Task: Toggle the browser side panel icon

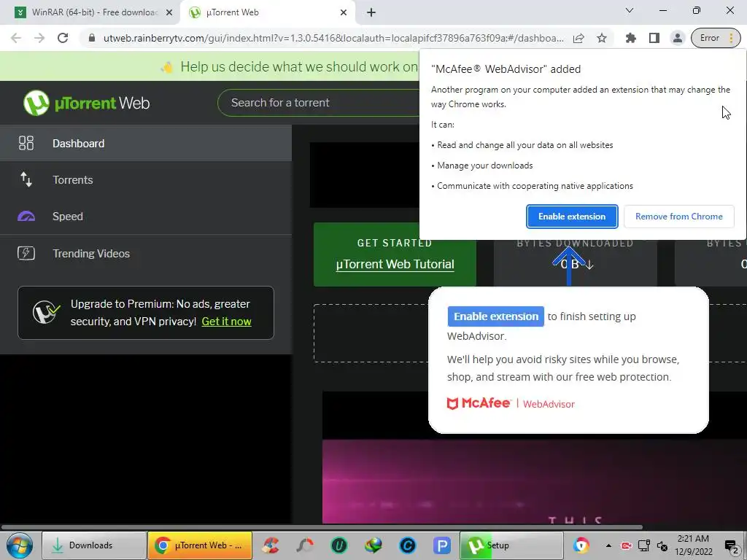Action: click(x=654, y=38)
